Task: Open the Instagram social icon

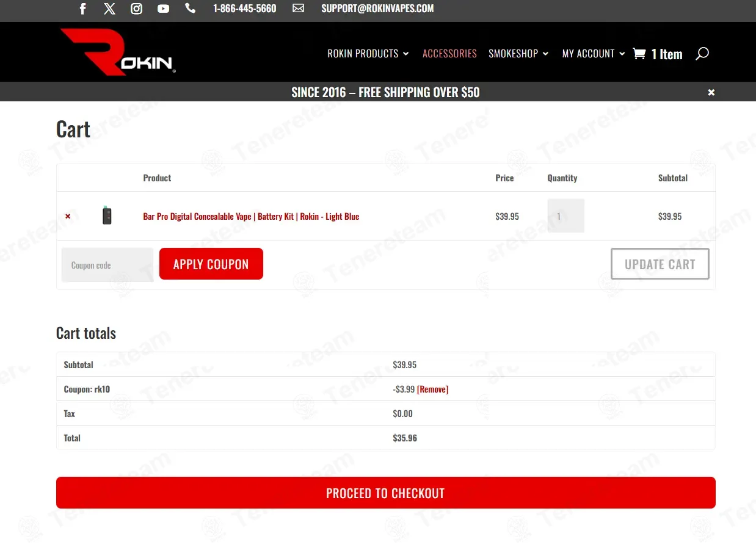Action: (x=137, y=9)
